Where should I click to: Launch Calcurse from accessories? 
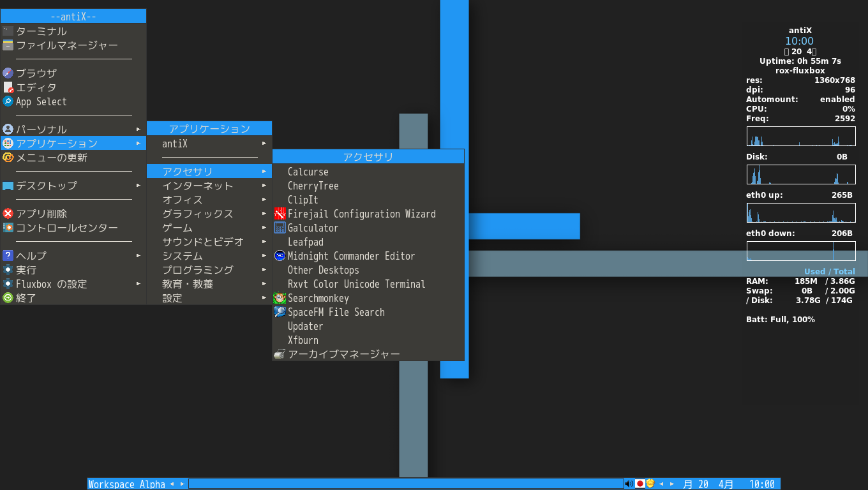tap(368, 172)
